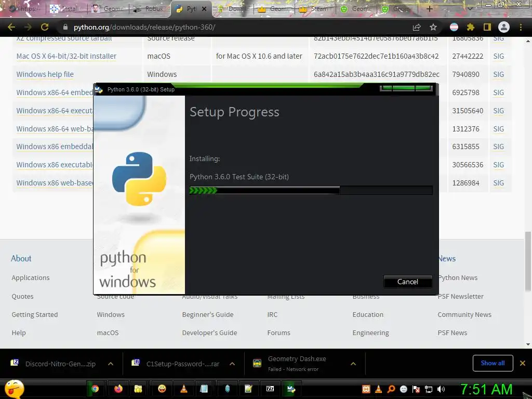Show all downloads
This screenshot has width=532, height=399.
click(493, 363)
